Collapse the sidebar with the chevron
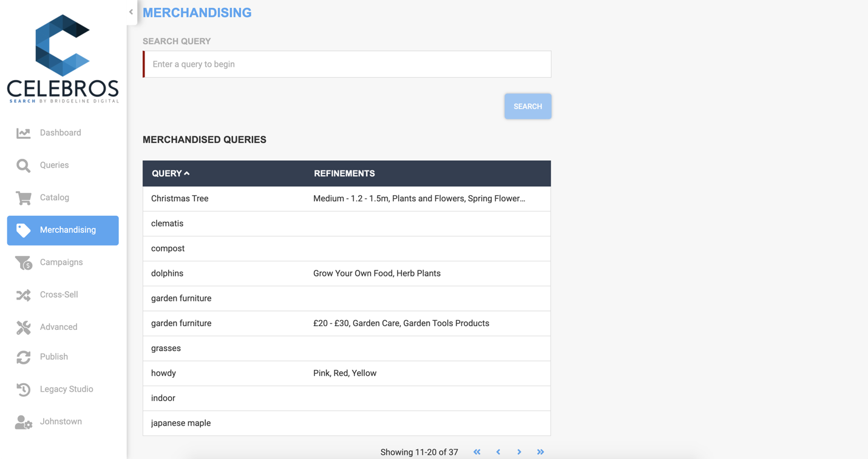 point(131,12)
